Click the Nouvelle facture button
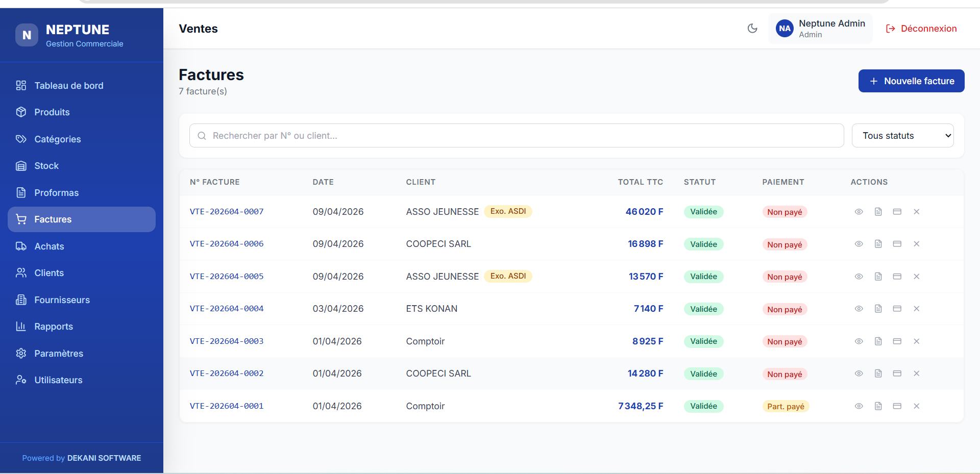Viewport: 980px width, 474px height. tap(911, 81)
